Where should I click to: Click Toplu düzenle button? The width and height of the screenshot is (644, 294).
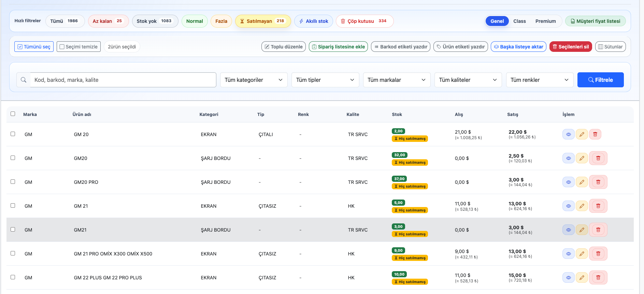(283, 47)
